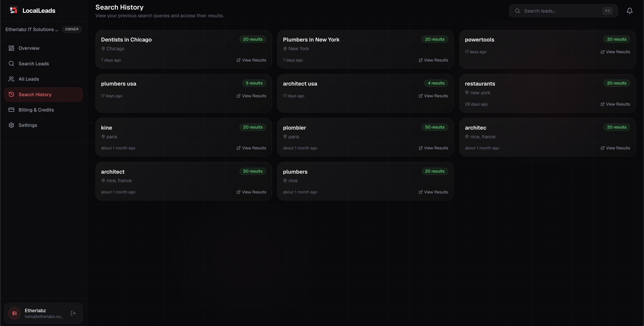Click the notification bell icon
The image size is (644, 326).
(x=630, y=11)
